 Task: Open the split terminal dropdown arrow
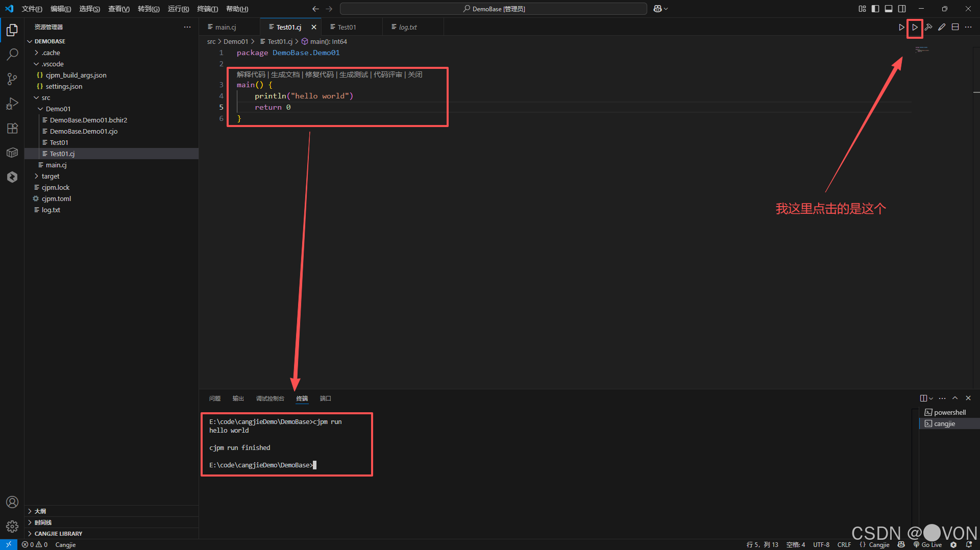click(931, 398)
